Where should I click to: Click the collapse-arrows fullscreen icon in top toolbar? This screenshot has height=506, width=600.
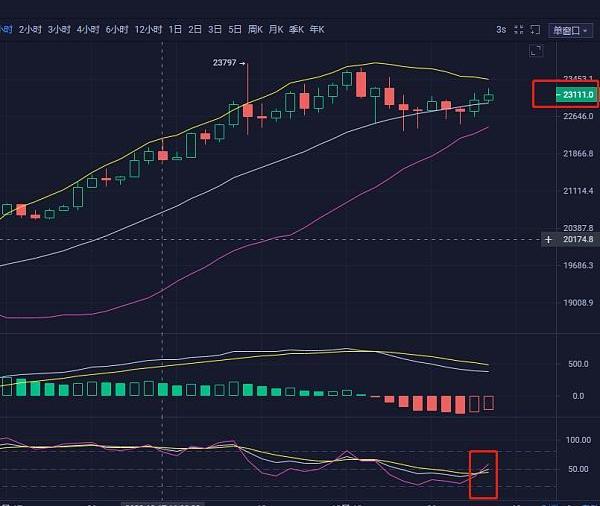point(519,30)
